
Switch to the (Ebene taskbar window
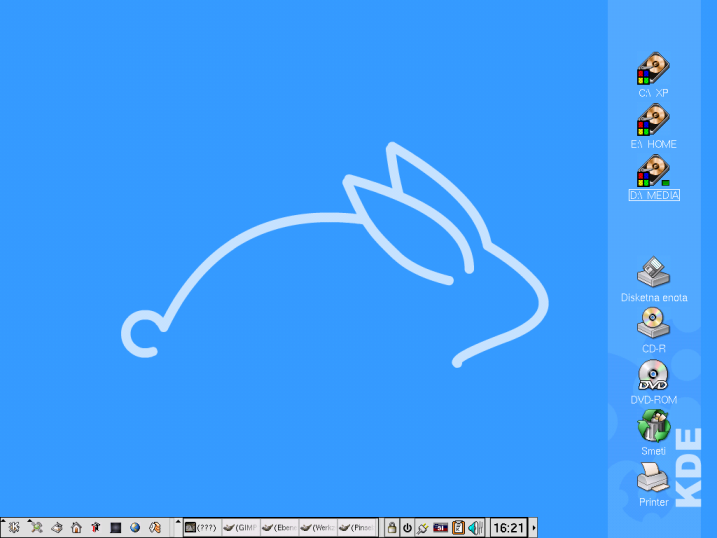click(x=279, y=528)
